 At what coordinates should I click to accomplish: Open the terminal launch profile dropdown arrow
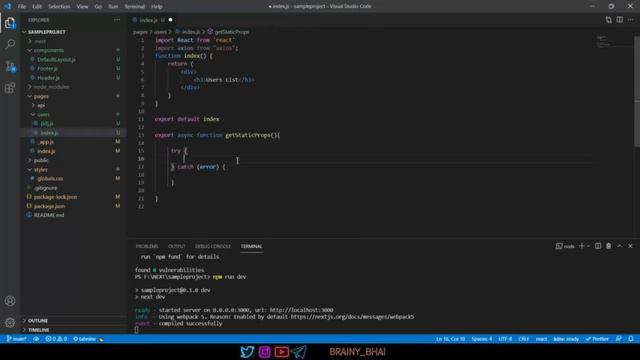click(589, 246)
